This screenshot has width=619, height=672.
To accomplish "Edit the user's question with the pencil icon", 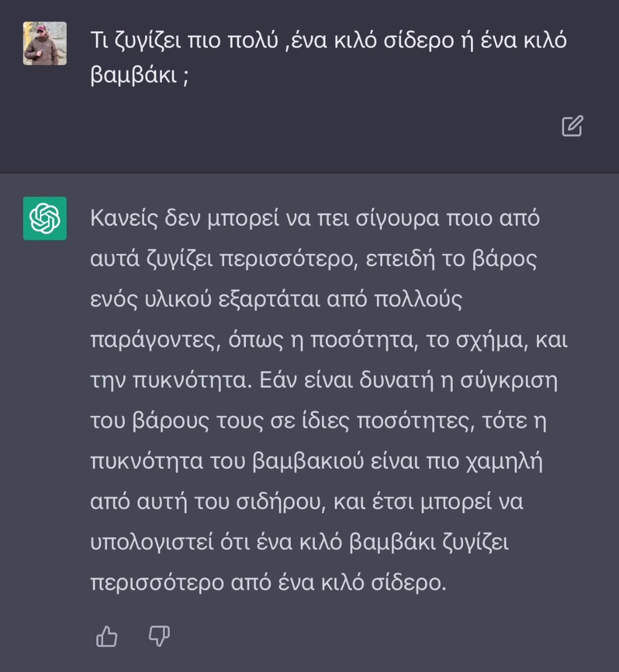I will click(573, 126).
